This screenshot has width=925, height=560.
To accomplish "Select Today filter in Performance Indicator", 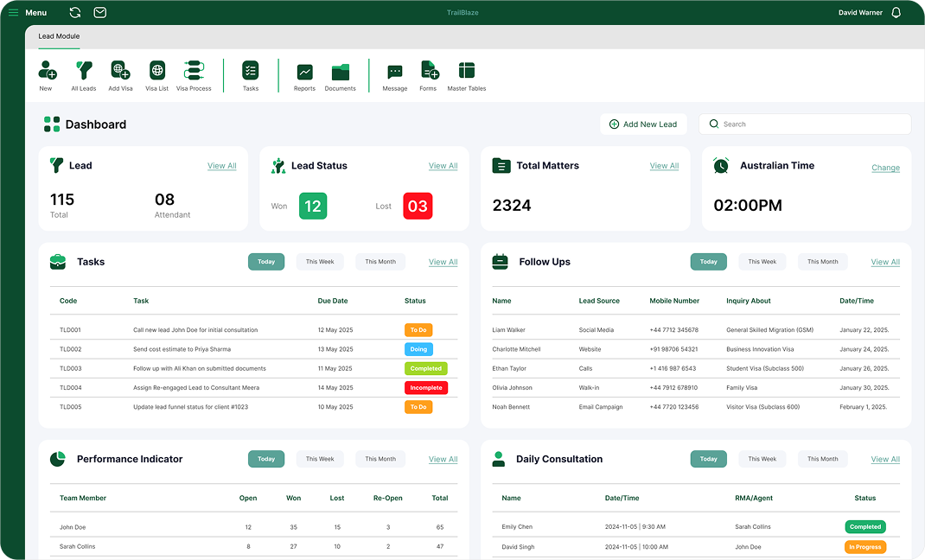I will (266, 459).
